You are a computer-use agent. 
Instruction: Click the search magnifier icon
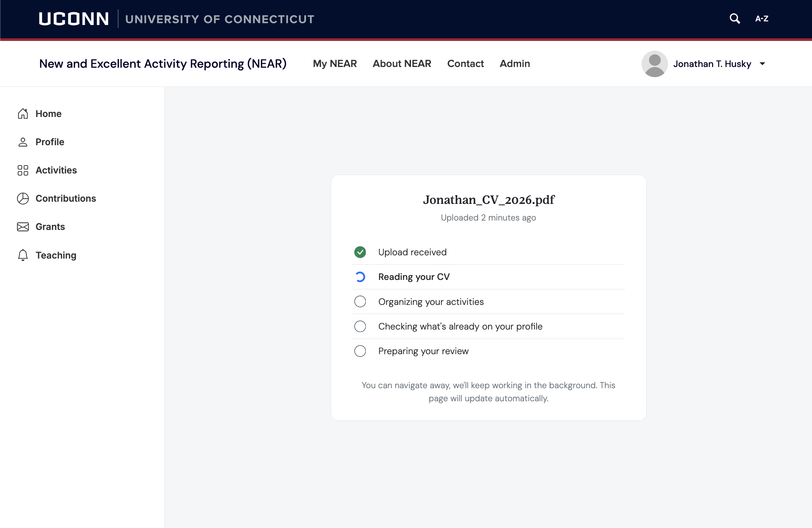click(x=735, y=18)
